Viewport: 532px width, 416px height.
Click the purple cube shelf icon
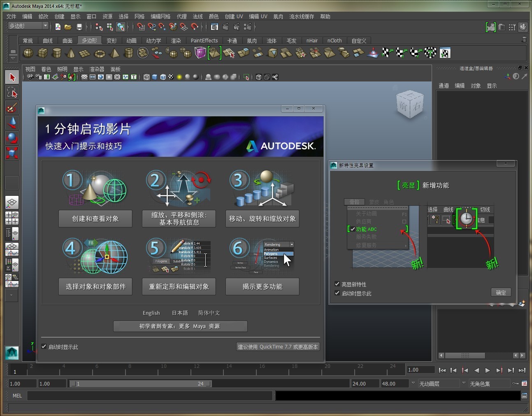[x=200, y=53]
